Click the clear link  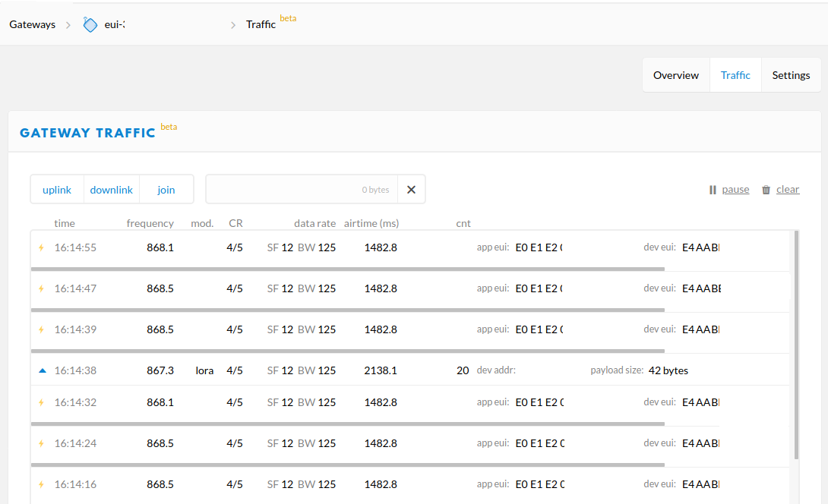click(x=788, y=190)
